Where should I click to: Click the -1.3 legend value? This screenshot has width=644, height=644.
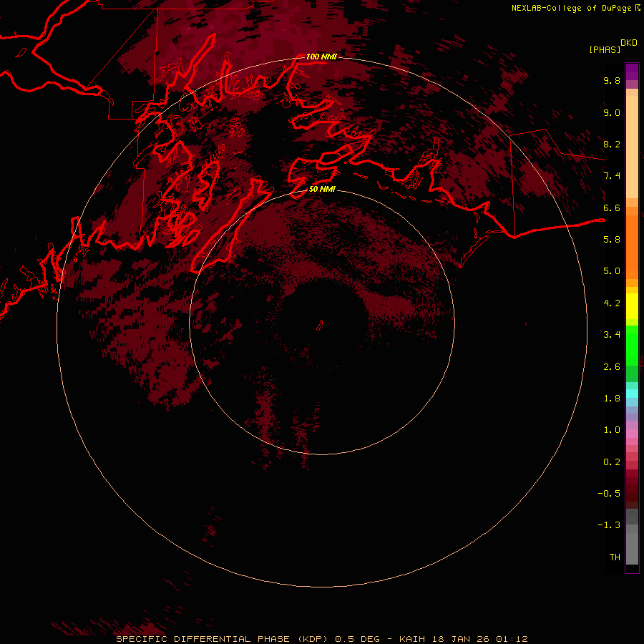coord(609,525)
